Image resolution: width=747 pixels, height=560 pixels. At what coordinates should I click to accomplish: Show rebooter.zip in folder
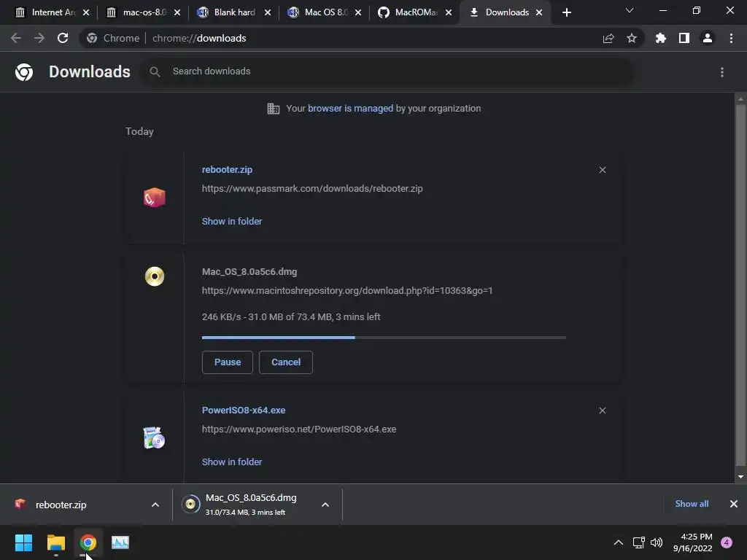click(x=232, y=222)
